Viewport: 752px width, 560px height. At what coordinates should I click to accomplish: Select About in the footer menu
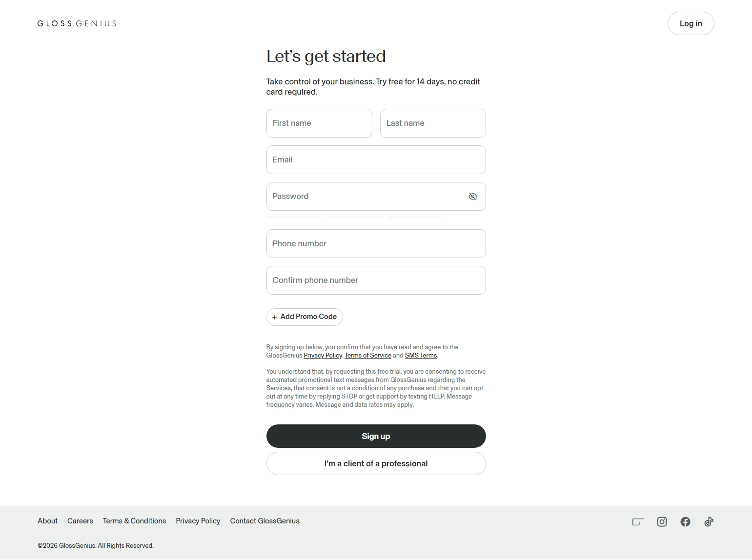coord(47,521)
